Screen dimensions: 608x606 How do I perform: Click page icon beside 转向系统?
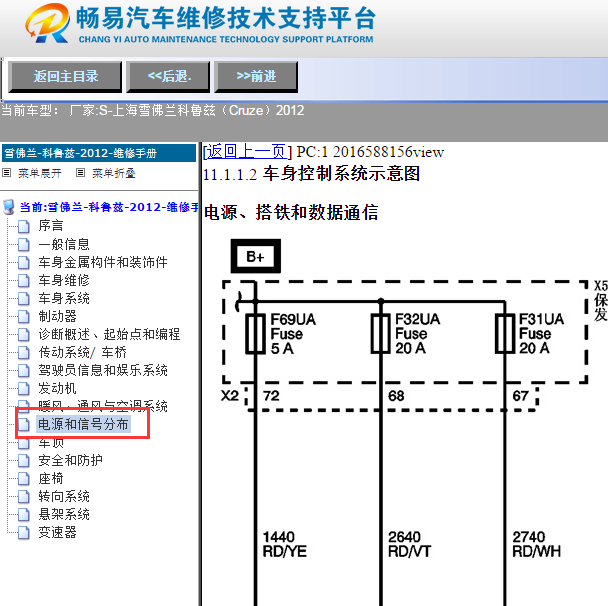24,496
